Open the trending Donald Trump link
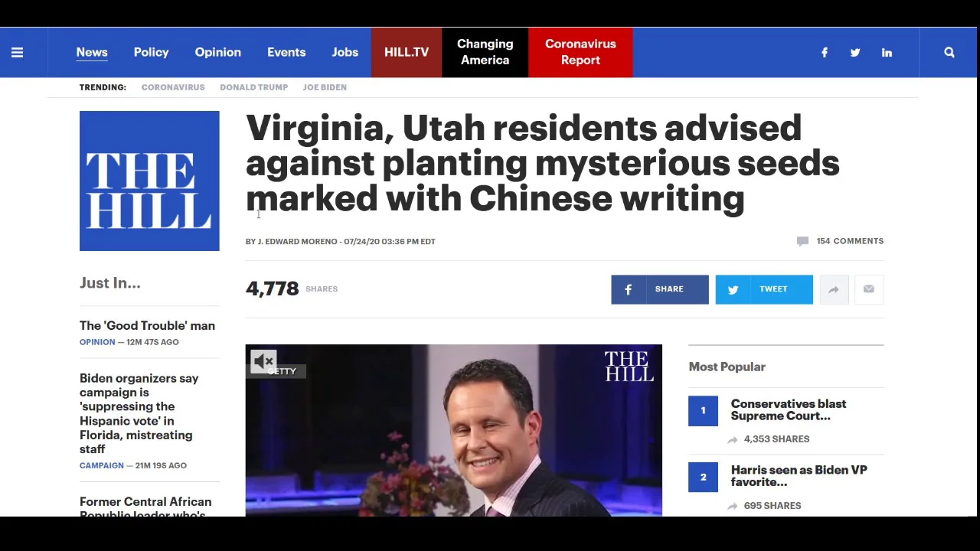980x551 pixels. click(x=253, y=87)
